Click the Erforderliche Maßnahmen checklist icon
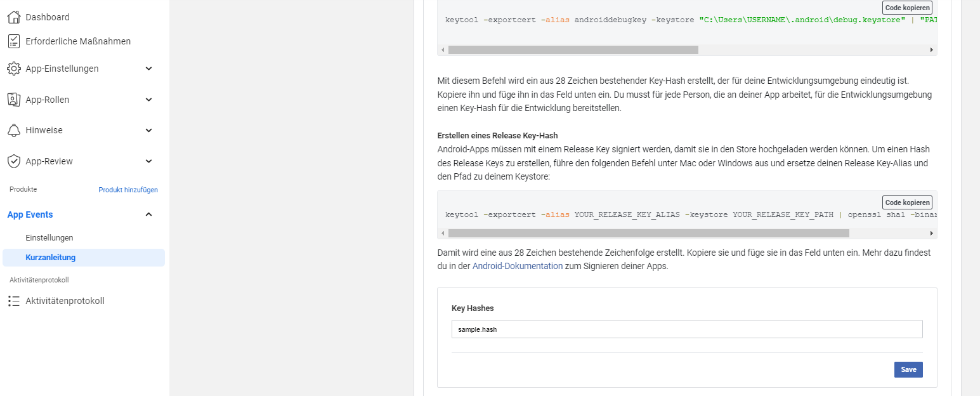The height and width of the screenshot is (396, 980). pyautogui.click(x=14, y=41)
